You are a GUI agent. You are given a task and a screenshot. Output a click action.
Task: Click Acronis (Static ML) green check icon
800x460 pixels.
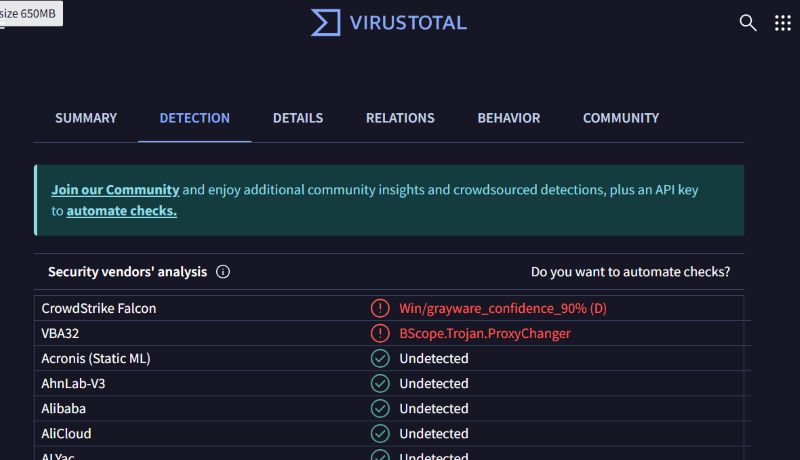380,358
